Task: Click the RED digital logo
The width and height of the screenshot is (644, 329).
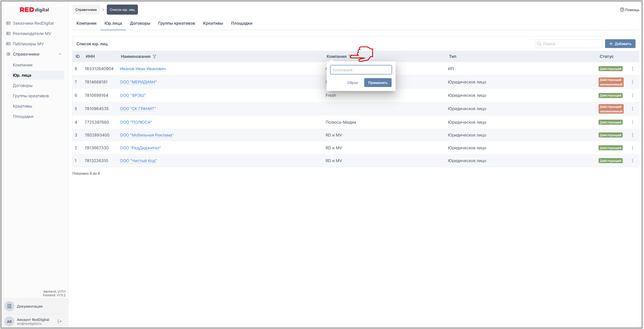Action: (x=34, y=10)
